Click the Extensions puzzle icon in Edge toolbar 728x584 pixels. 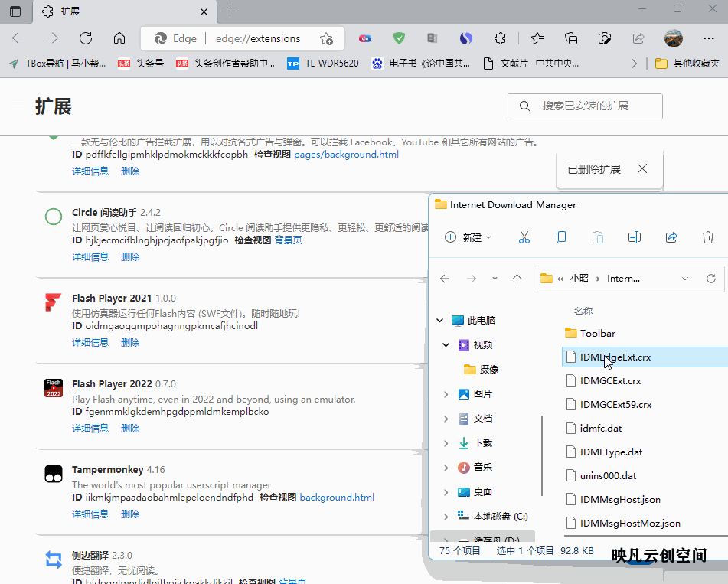500,38
